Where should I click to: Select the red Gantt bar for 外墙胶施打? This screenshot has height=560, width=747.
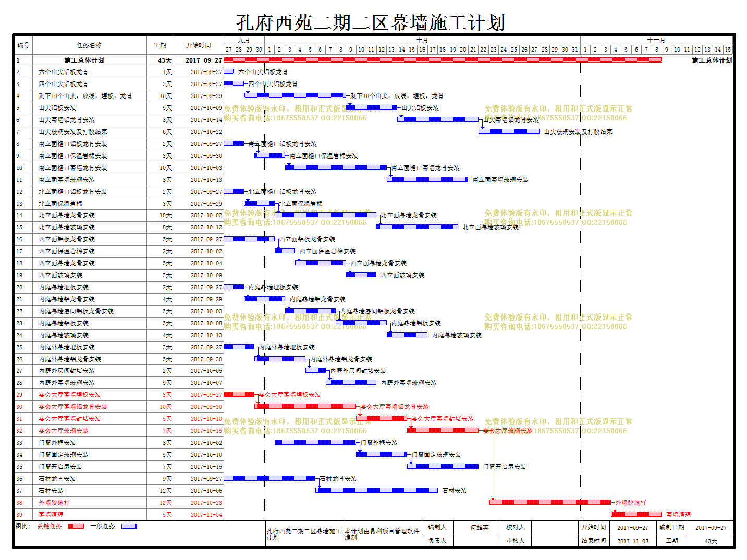pyautogui.click(x=550, y=502)
